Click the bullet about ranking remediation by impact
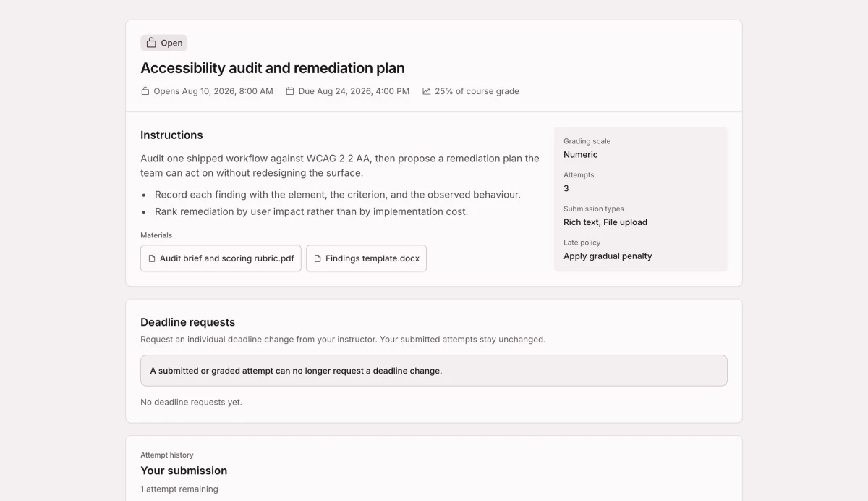This screenshot has width=868, height=501. click(x=312, y=211)
